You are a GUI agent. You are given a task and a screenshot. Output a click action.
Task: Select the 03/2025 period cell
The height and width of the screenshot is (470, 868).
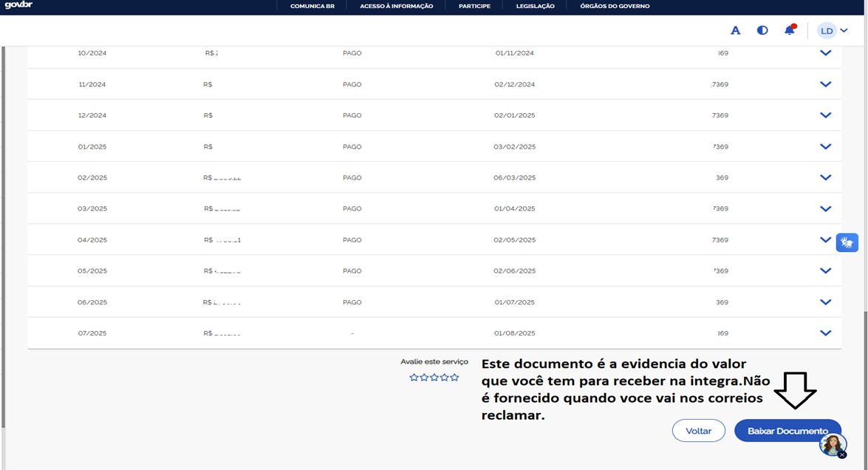92,208
